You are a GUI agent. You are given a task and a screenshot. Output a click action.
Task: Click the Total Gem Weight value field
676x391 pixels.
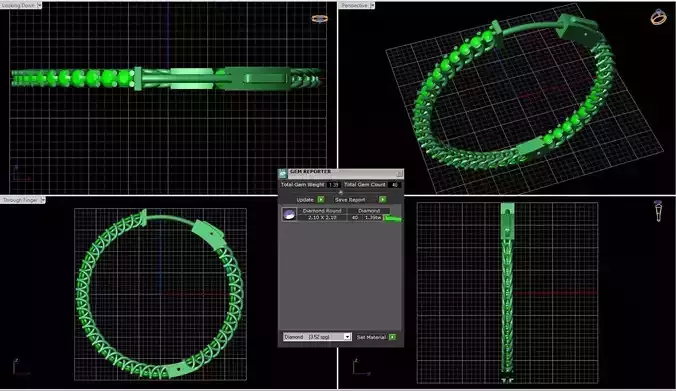(334, 185)
